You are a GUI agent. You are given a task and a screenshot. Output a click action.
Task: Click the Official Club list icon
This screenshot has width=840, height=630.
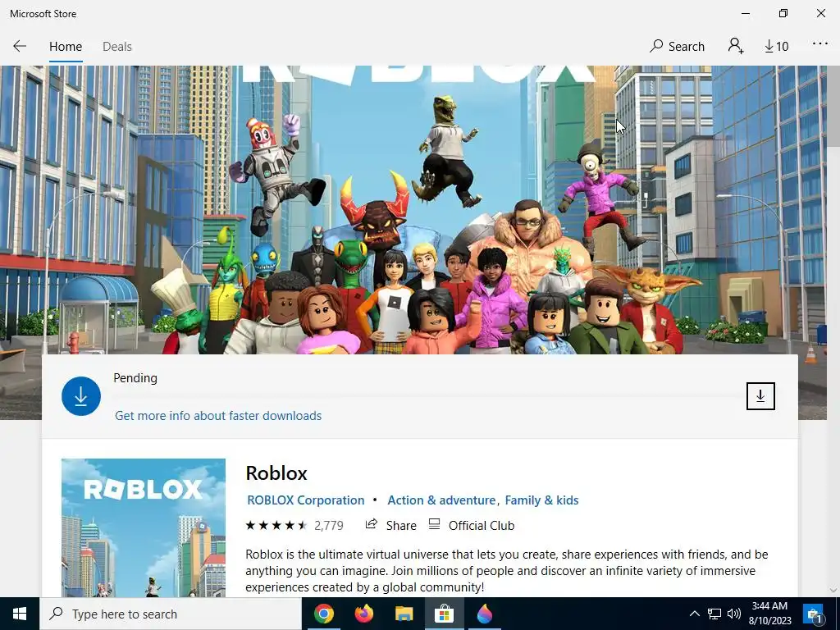[435, 525]
